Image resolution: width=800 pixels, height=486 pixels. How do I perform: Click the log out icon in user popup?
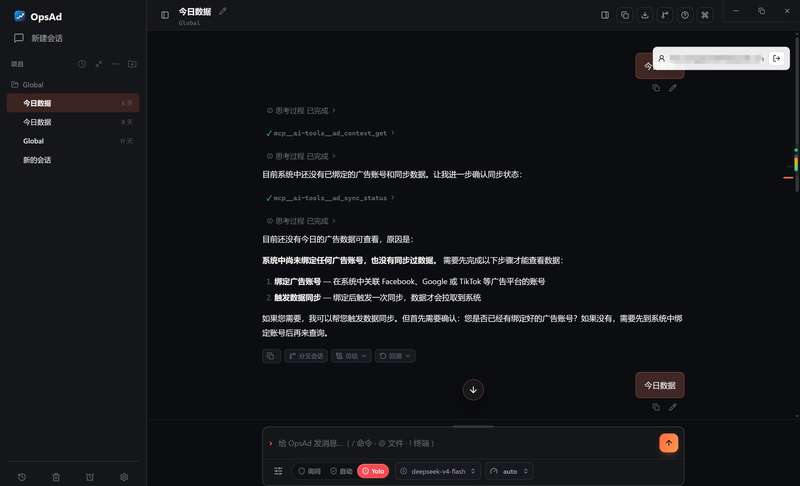coord(777,58)
